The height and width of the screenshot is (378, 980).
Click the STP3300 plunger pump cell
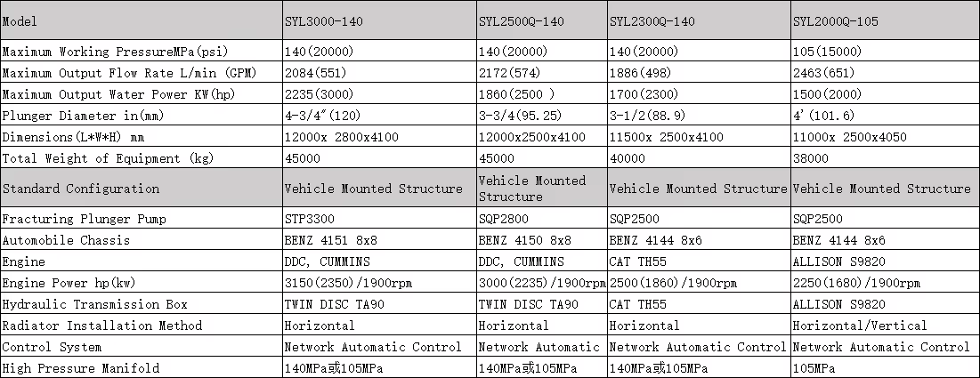tap(310, 219)
